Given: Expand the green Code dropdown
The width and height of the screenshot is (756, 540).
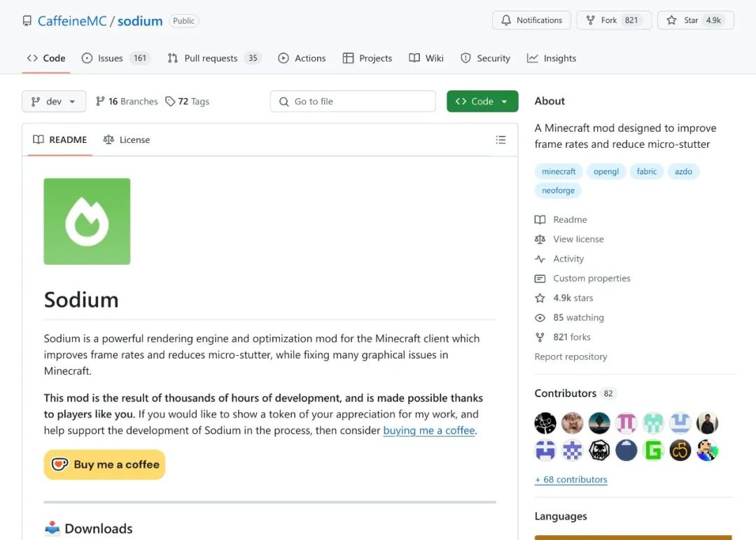Looking at the screenshot, I should (482, 102).
